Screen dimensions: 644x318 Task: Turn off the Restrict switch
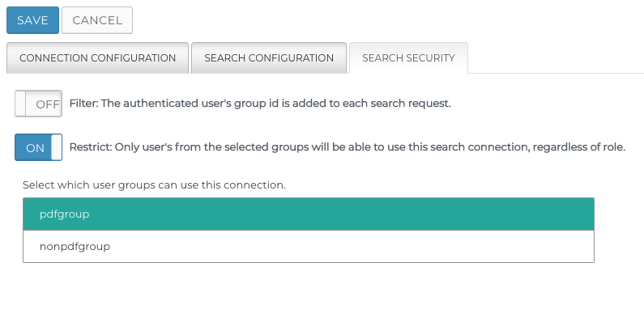tap(39, 147)
